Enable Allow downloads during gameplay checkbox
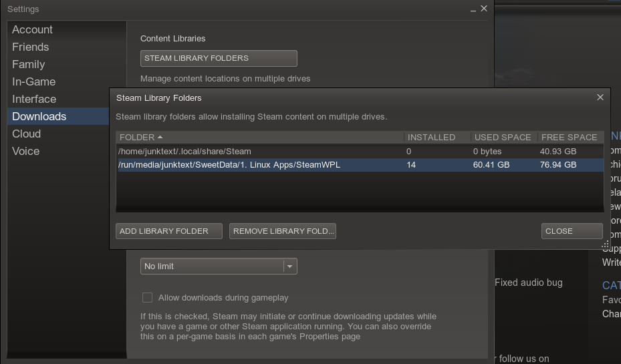 click(147, 297)
